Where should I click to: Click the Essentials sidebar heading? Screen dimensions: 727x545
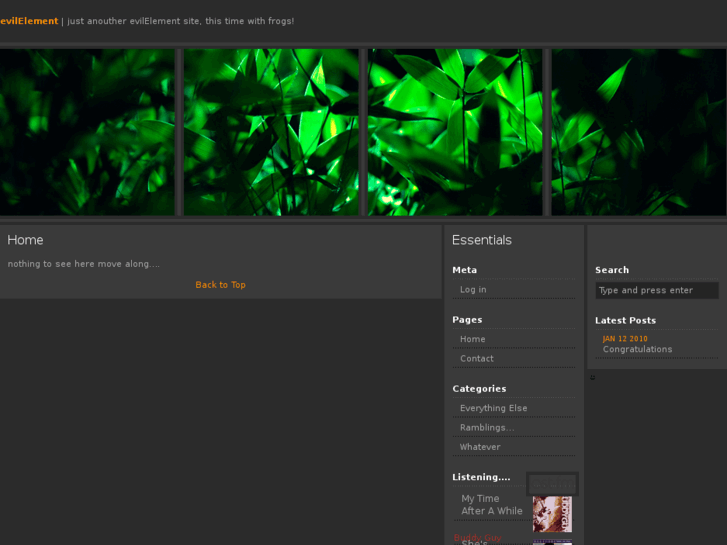[482, 240]
